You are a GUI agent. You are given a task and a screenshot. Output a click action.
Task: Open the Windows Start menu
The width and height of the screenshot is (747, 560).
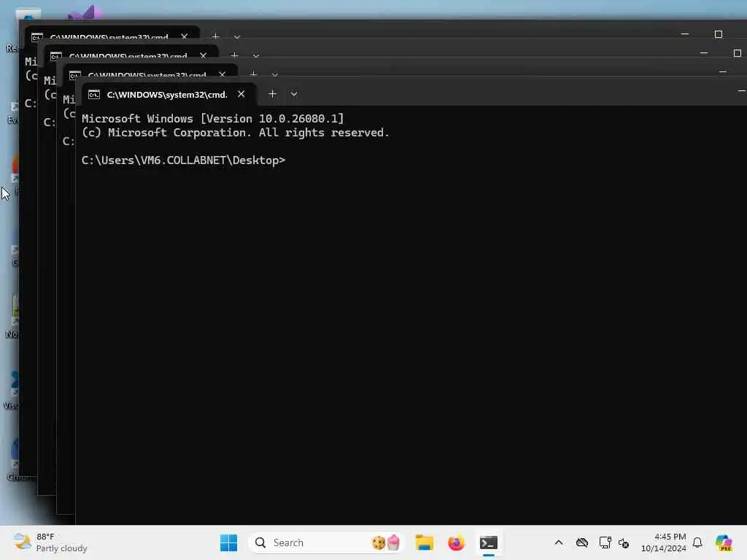(x=228, y=542)
